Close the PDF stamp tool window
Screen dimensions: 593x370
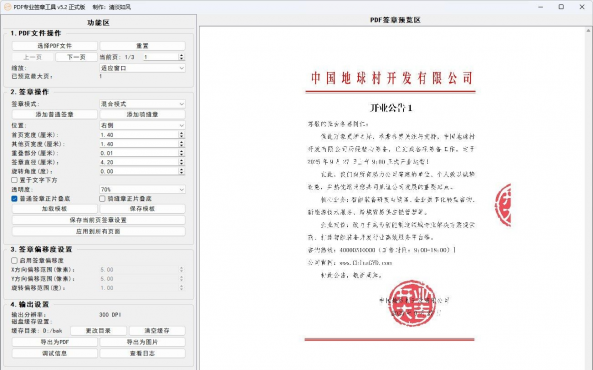[582, 7]
